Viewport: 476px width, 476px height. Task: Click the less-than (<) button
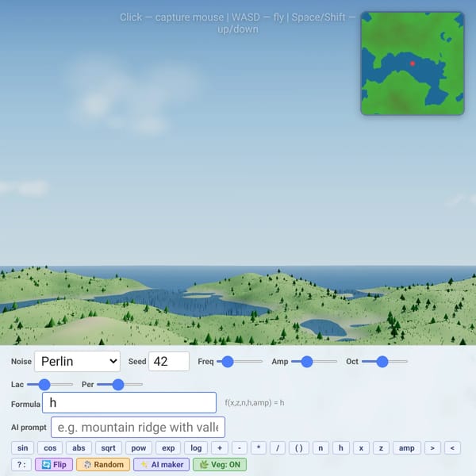(452, 447)
